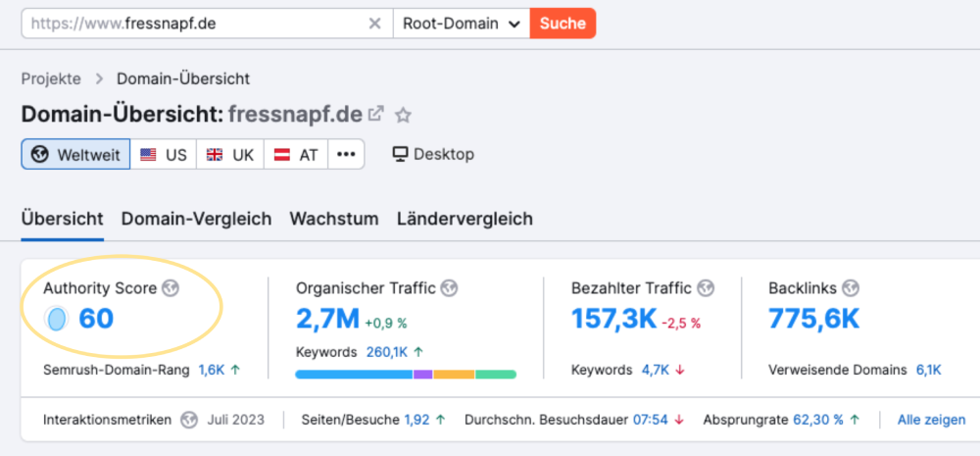980x456 pixels.
Task: Star the fressnapf.de domain as favorite
Action: pos(404,115)
